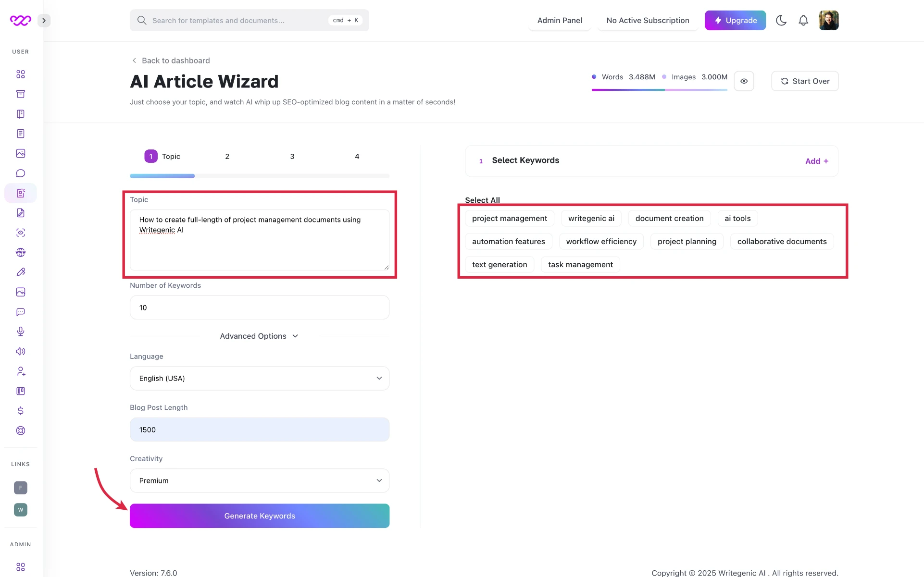Toggle dark mode with the moon icon

tap(781, 21)
